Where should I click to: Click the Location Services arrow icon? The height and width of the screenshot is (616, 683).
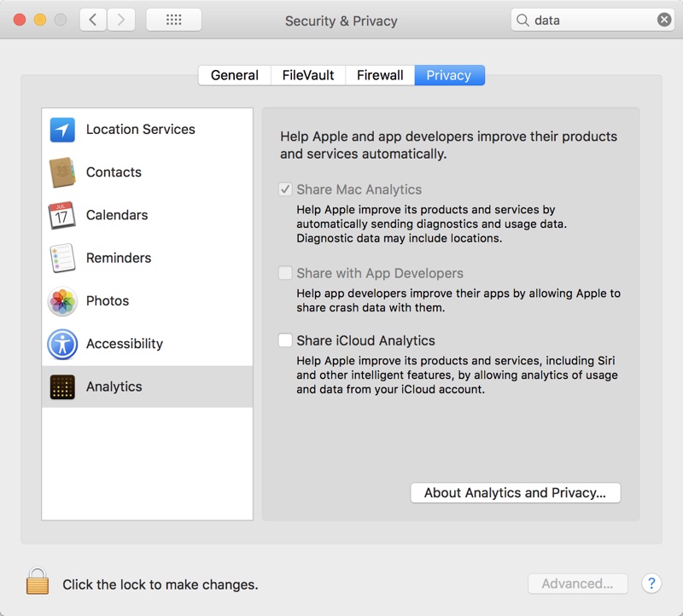pos(62,130)
